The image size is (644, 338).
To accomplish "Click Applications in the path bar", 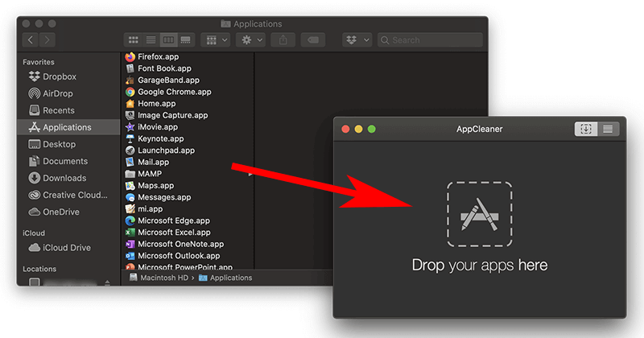I will click(225, 278).
